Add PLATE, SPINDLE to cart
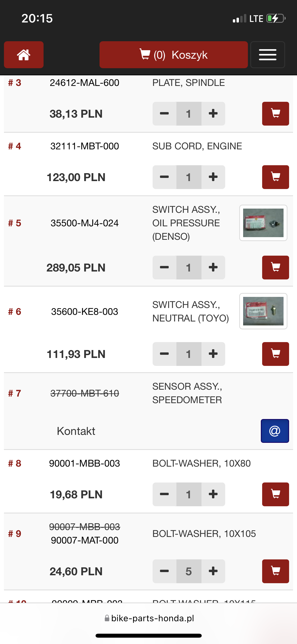 (x=275, y=114)
